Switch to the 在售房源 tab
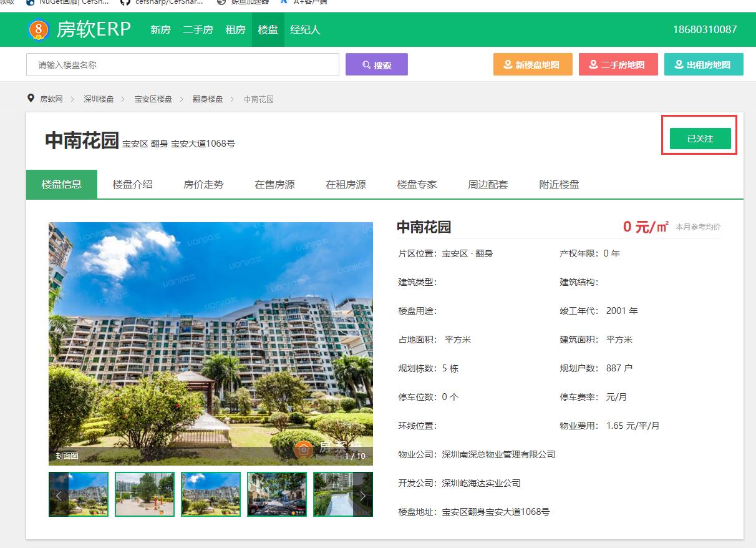 [x=275, y=184]
